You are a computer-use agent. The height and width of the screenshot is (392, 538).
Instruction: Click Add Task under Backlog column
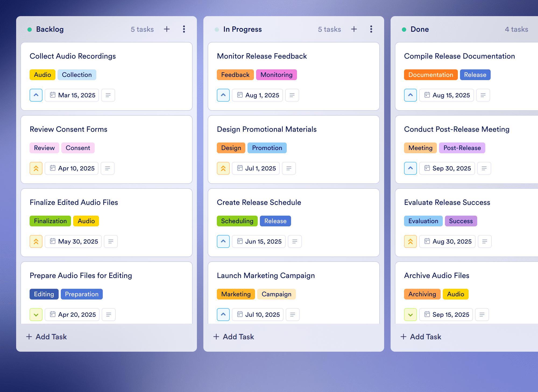pyautogui.click(x=47, y=337)
